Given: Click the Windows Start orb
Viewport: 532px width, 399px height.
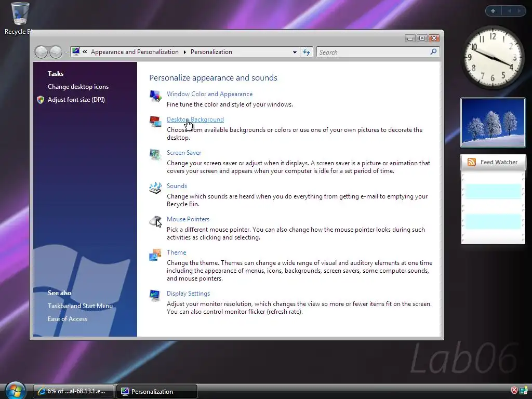Looking at the screenshot, I should coord(15,390).
